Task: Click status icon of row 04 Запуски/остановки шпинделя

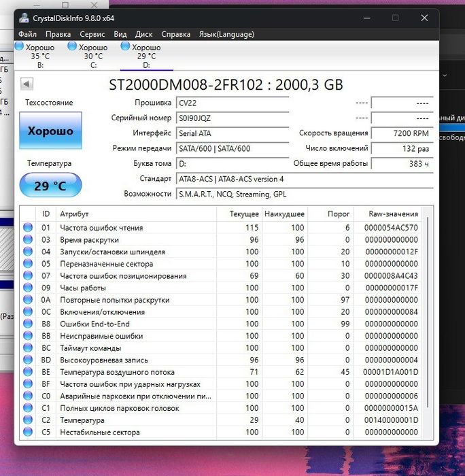Action: 28,252
